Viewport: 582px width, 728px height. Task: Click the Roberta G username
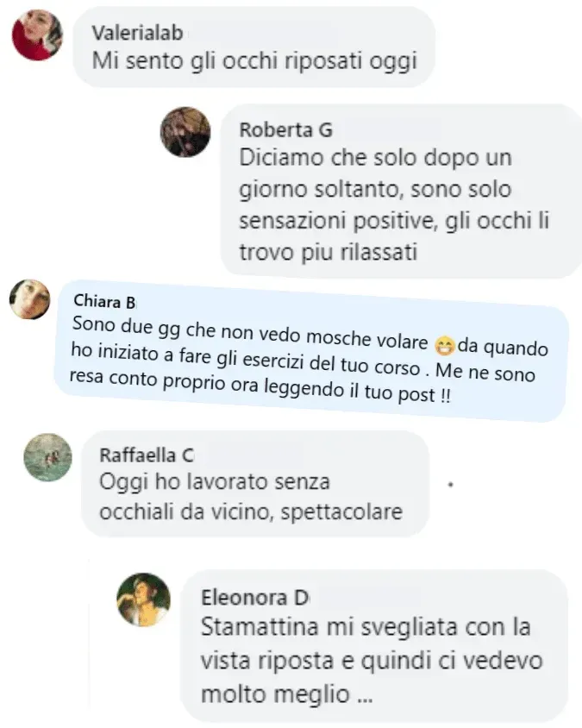286,130
